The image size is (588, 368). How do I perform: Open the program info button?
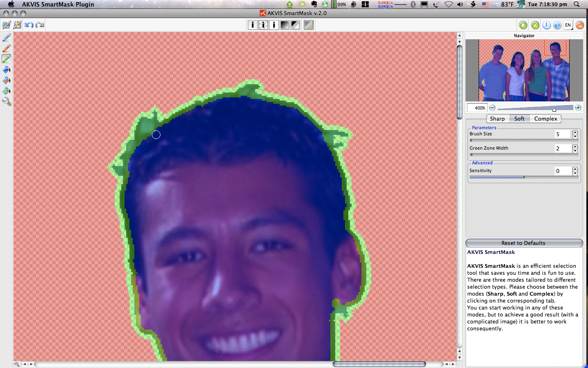coord(546,25)
